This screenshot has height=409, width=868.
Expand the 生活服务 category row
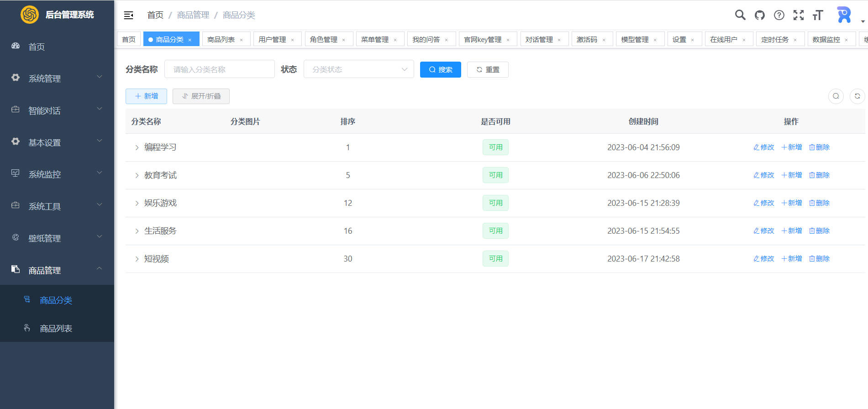coord(137,231)
